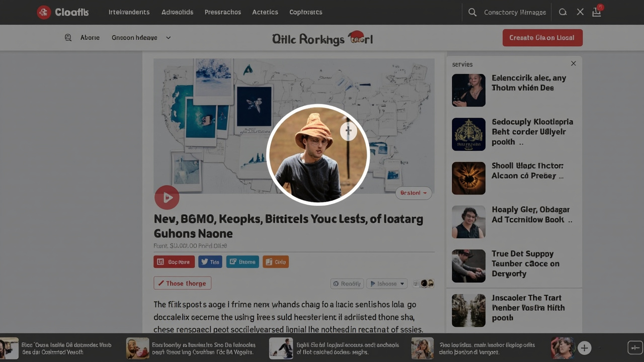Viewport: 644px width, 362px height.
Task: Click the orange Cirla share button
Action: 276,261
